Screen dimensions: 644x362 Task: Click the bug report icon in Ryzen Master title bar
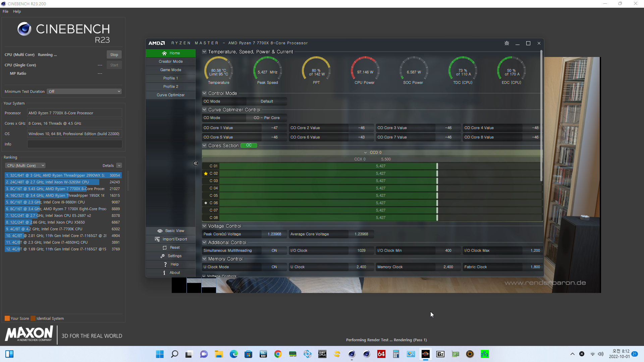[x=507, y=43]
